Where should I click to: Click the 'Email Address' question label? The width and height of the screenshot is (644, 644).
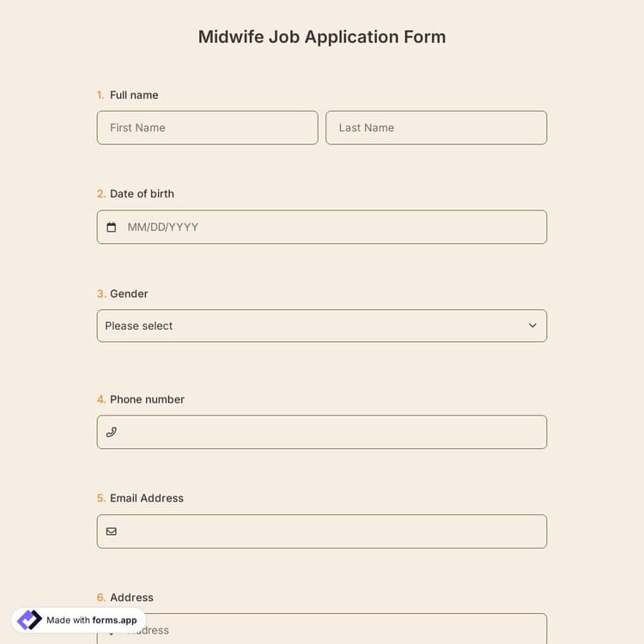(x=147, y=498)
